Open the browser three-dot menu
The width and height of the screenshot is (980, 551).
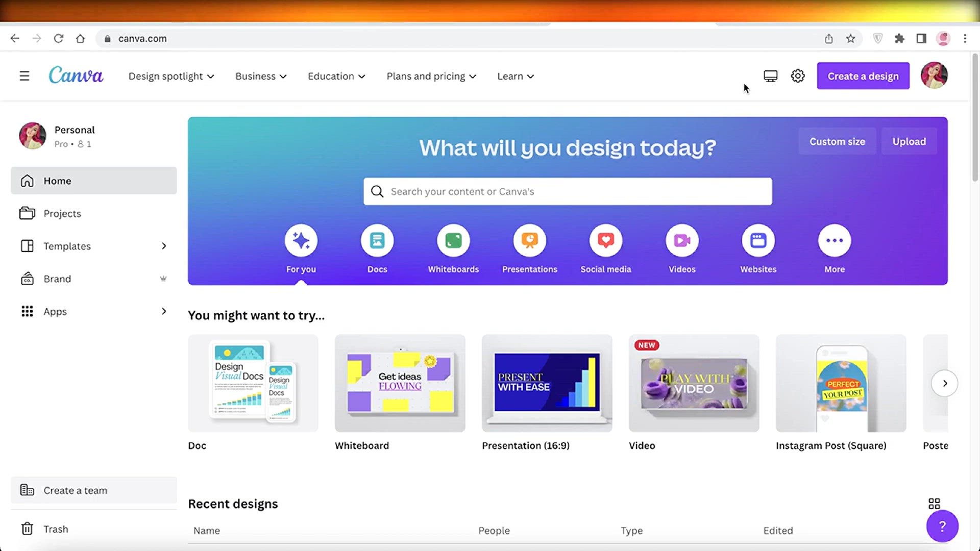coord(965,38)
